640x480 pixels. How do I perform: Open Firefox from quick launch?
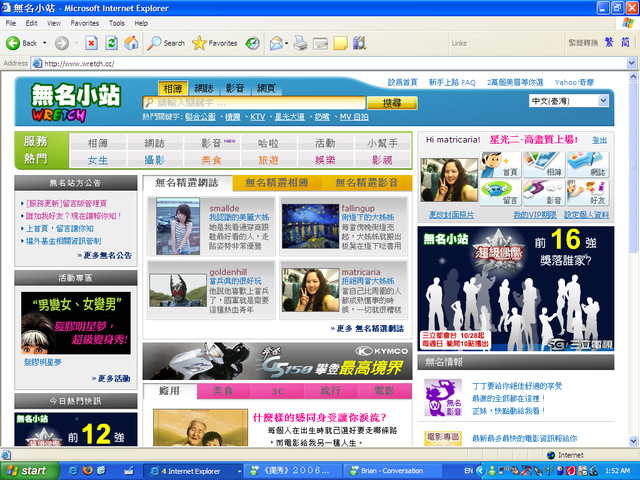[x=87, y=471]
